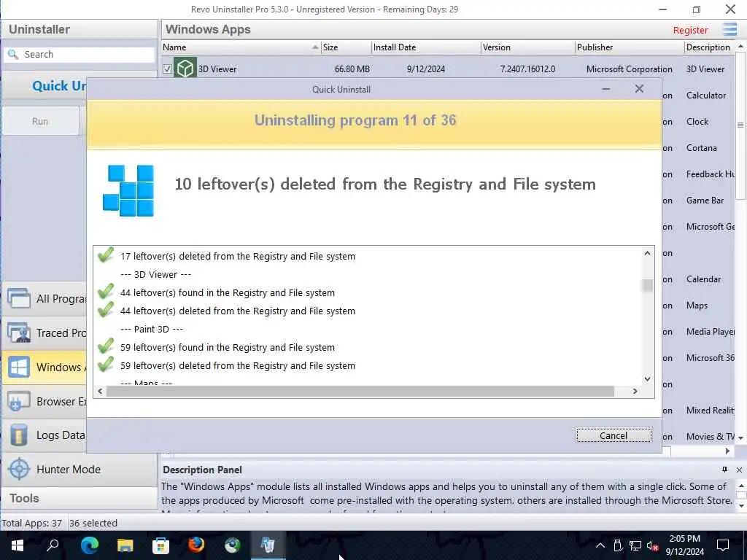This screenshot has width=747, height=560.
Task: Launch Microsoft Edge from taskbar
Action: [x=89, y=545]
